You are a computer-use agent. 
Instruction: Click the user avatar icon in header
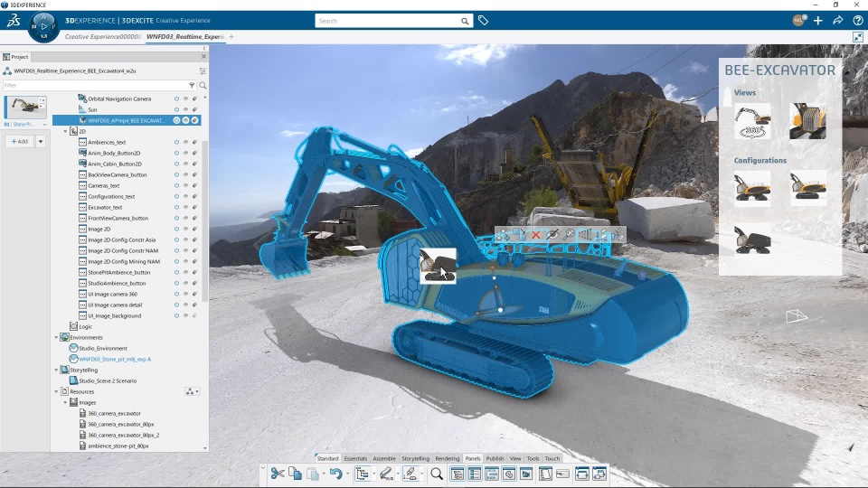coord(798,21)
